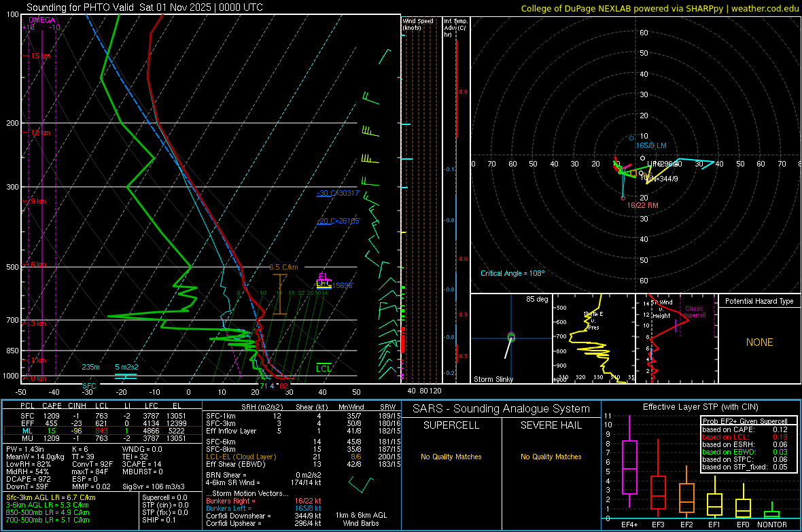This screenshot has height=532, width=802.
Task: Click the 'SRH (m2/s2)' column header
Action: click(262, 407)
